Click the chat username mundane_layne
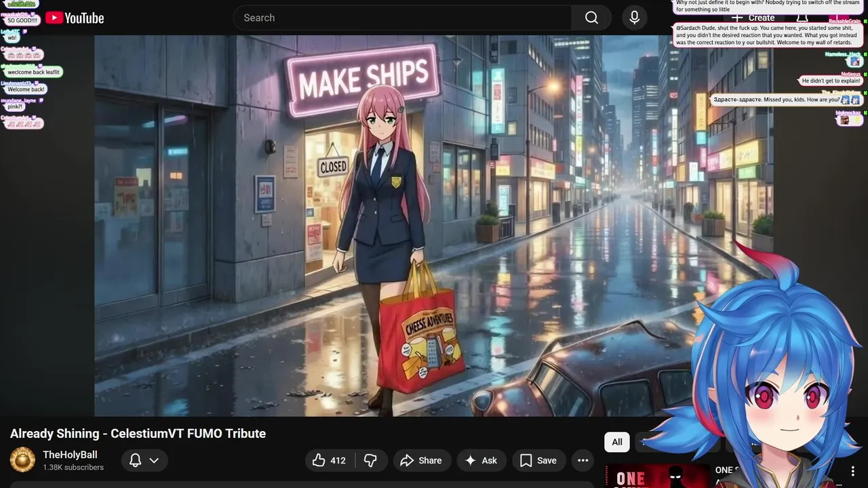The height and width of the screenshot is (488, 868). tap(18, 100)
